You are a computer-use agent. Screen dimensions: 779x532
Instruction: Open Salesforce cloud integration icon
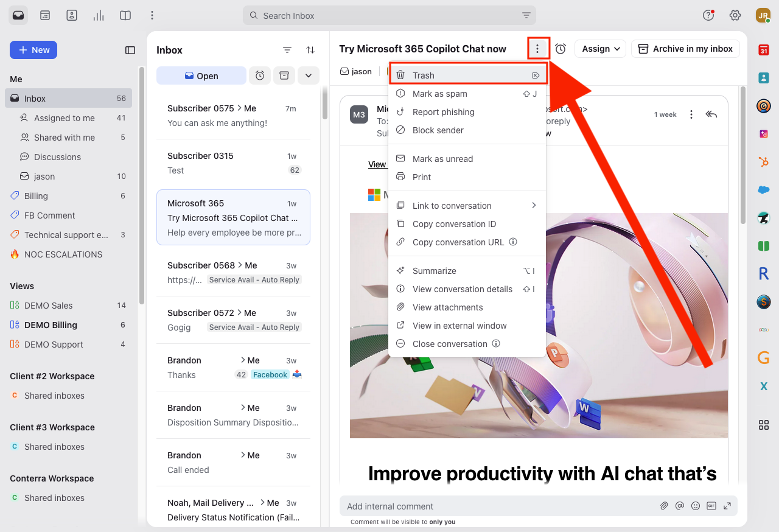point(763,190)
